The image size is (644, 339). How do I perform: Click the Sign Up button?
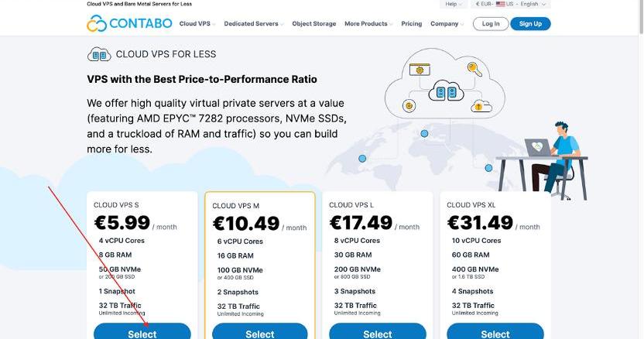(530, 24)
